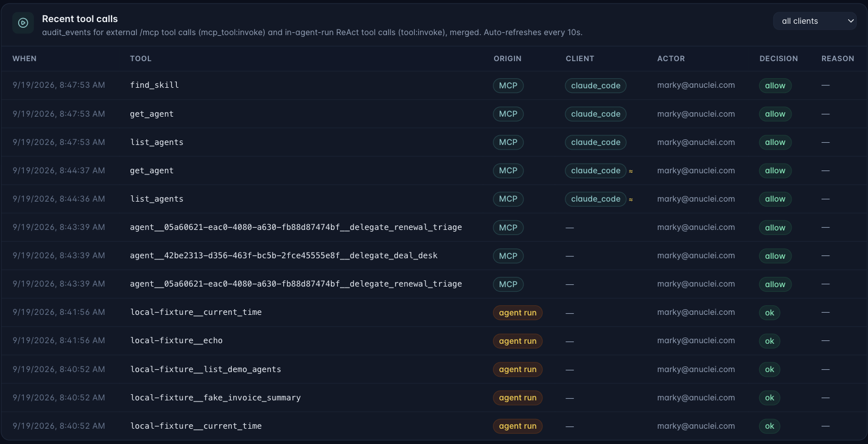Image resolution: width=868 pixels, height=444 pixels.
Task: Click the ≈ icon in the 8:44:37 get_agent row
Action: pos(631,170)
